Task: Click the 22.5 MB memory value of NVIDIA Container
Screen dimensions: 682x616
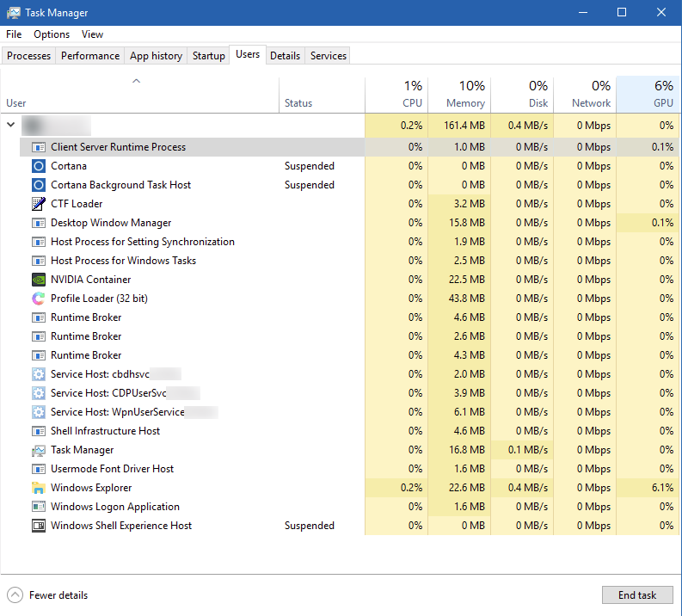Action: click(x=467, y=280)
